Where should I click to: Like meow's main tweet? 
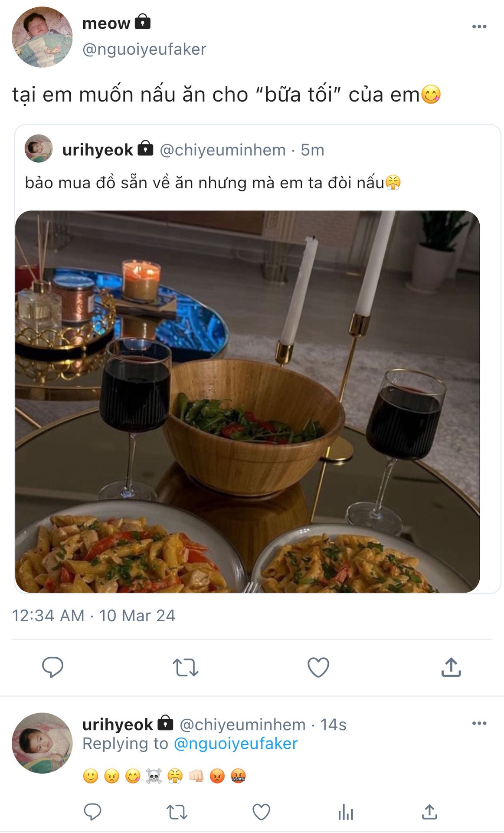318,667
